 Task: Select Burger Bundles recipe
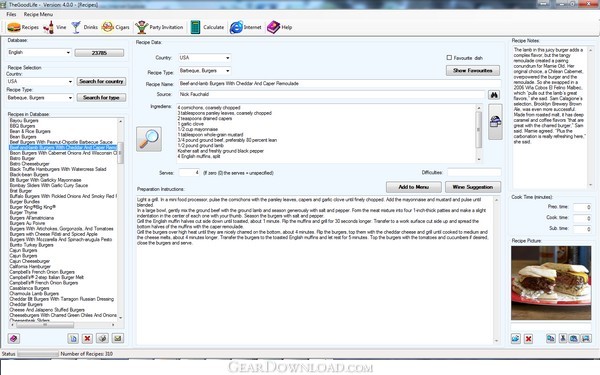coord(24,201)
